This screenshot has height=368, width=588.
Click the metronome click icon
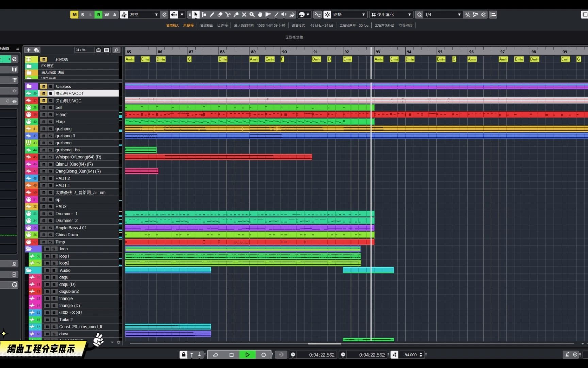[567, 355]
